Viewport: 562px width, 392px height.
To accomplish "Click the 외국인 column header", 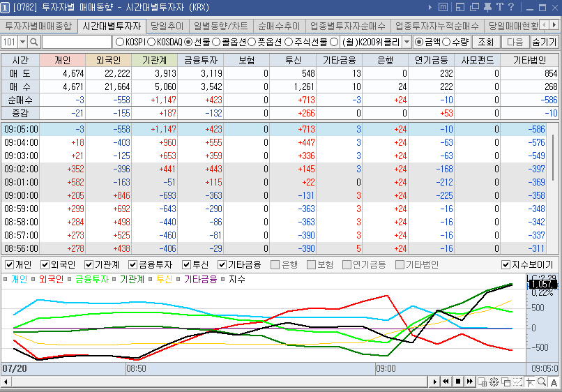I will [109, 60].
